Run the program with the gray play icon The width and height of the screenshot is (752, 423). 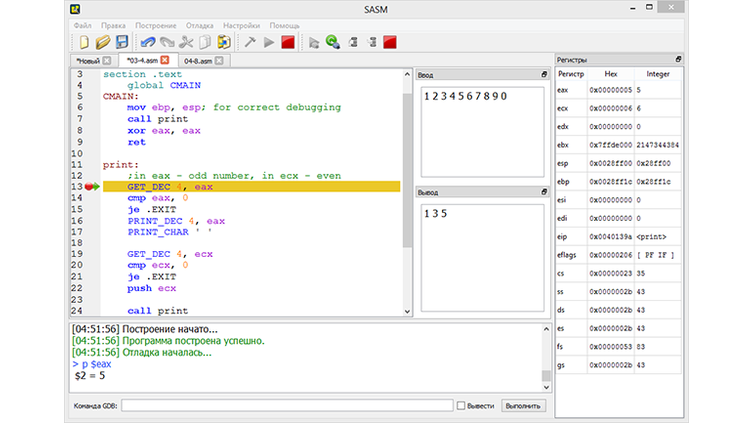pos(268,43)
